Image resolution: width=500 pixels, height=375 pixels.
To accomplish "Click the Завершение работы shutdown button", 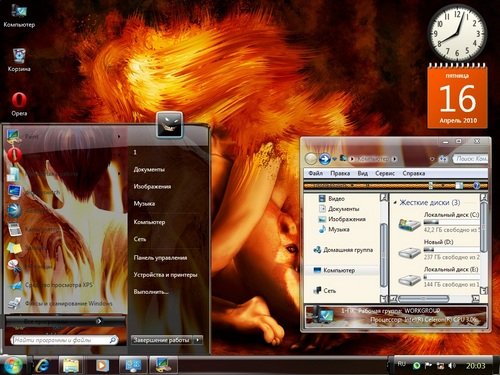I will coord(161,340).
